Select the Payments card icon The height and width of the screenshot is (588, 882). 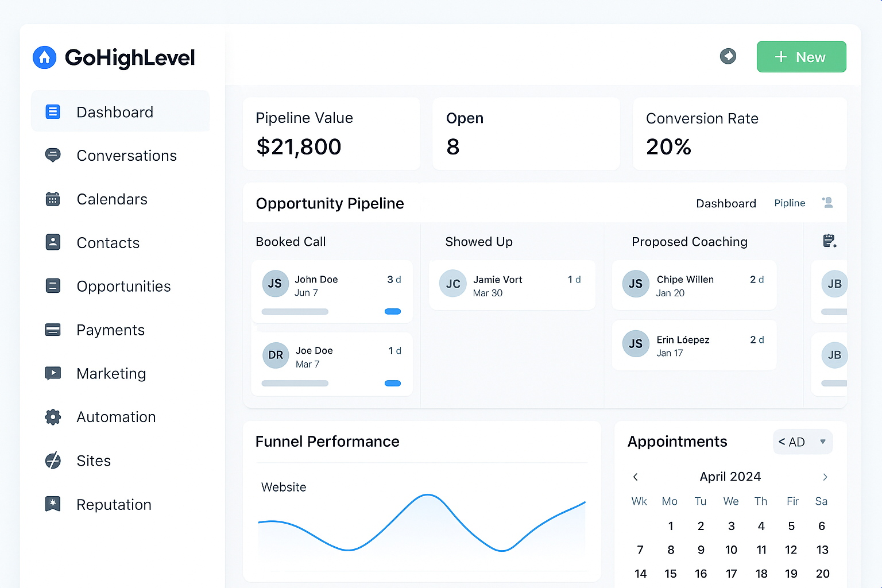click(x=53, y=330)
